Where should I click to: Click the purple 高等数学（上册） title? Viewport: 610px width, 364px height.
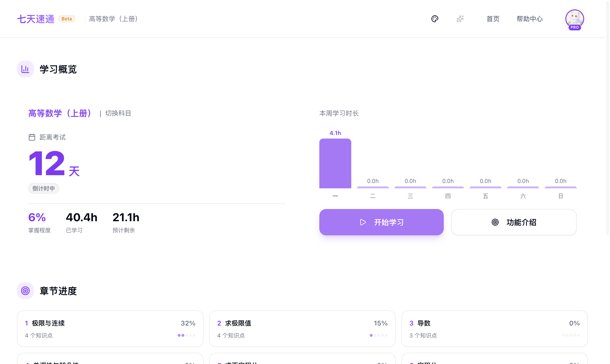click(60, 113)
